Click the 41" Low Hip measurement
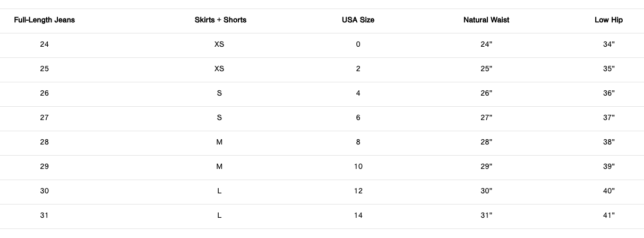The width and height of the screenshot is (644, 238). [x=608, y=216]
